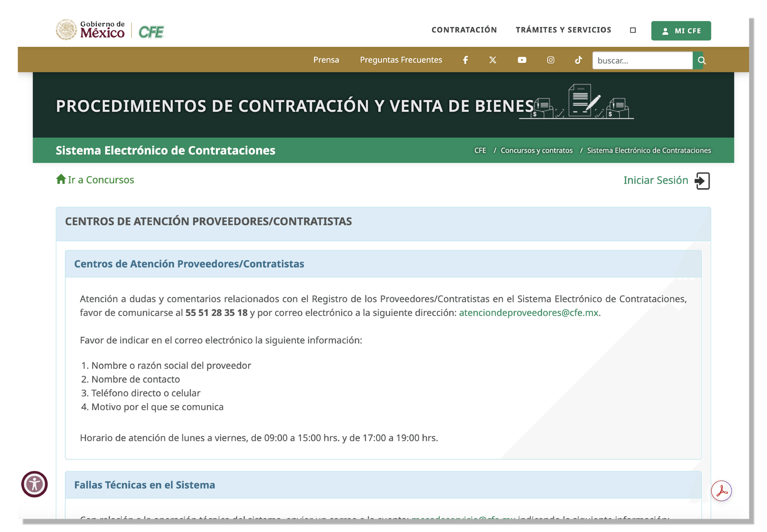Open CFE's Facebook page icon
The image size is (767, 532).
[465, 60]
